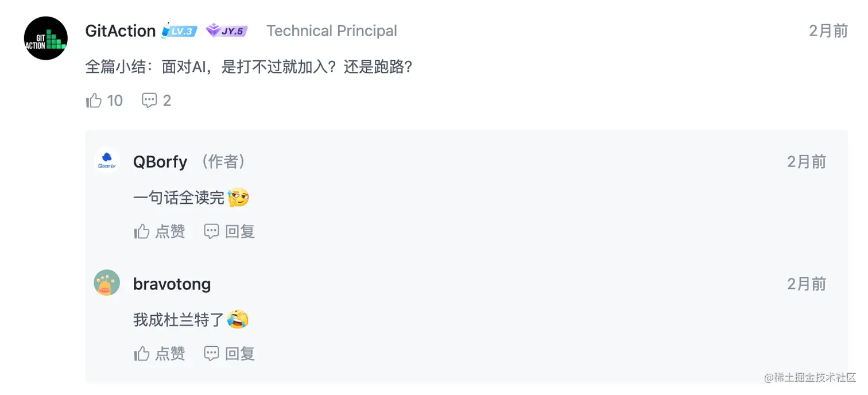868x395 pixels.
Task: Click QBorfy's blue tree avatar
Action: point(107,161)
